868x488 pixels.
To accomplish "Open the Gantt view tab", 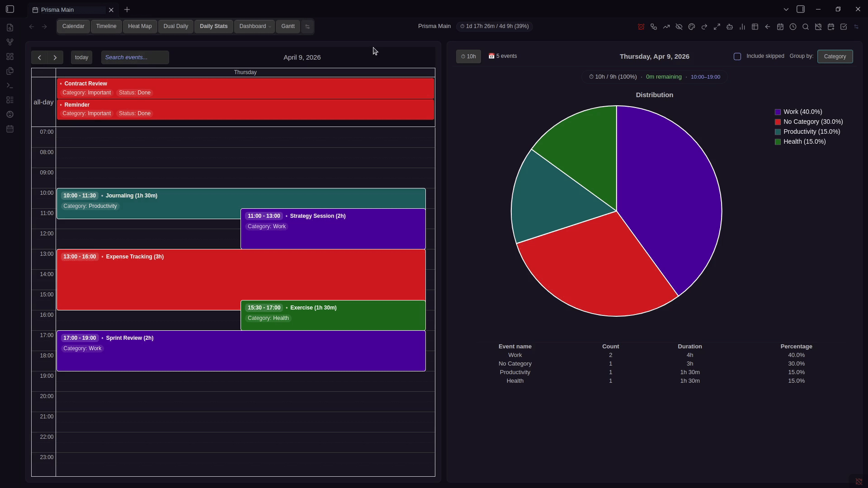I will [x=288, y=26].
